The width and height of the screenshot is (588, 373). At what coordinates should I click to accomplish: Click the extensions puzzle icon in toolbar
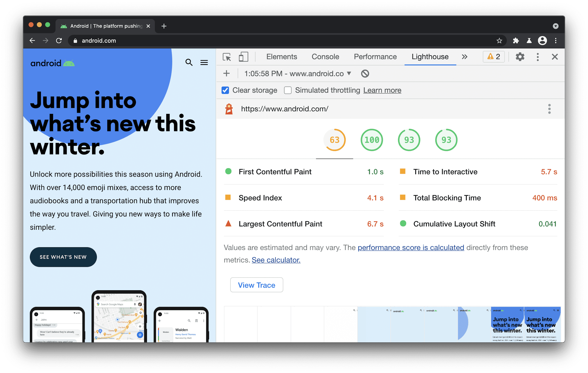(515, 41)
